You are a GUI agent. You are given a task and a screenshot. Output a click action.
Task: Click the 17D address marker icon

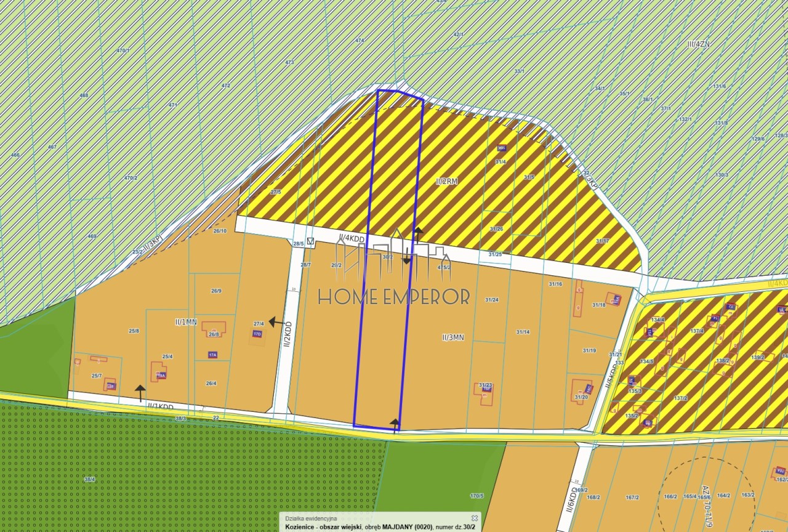tap(257, 334)
